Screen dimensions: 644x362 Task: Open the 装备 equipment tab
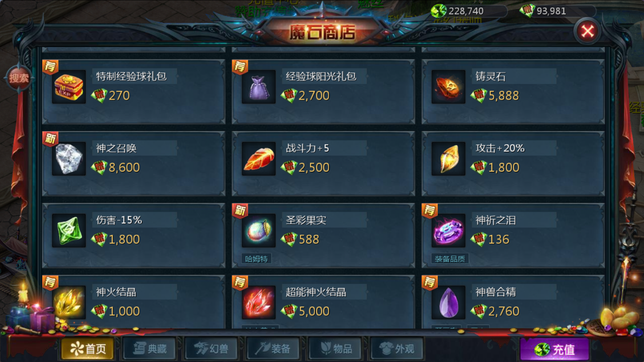tap(273, 349)
